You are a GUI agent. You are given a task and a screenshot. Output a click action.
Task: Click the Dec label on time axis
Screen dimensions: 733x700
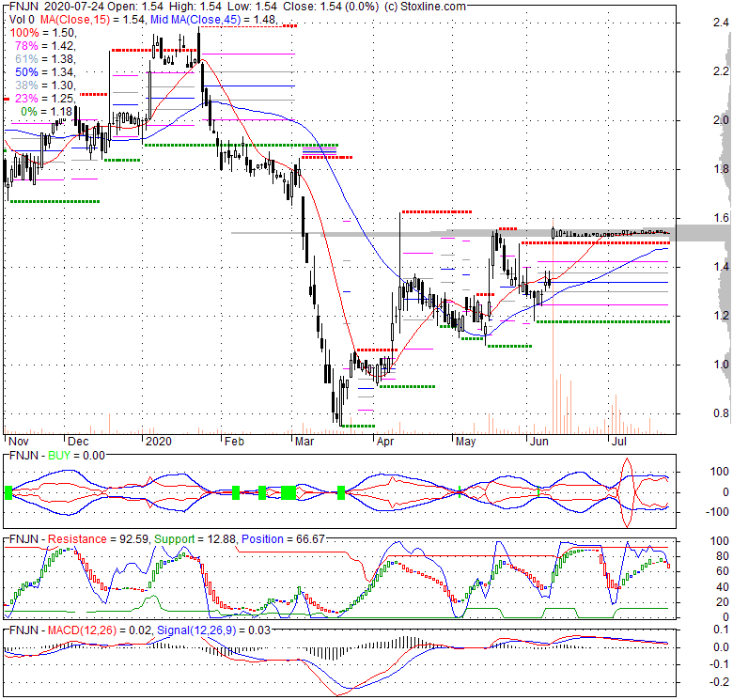(x=78, y=442)
